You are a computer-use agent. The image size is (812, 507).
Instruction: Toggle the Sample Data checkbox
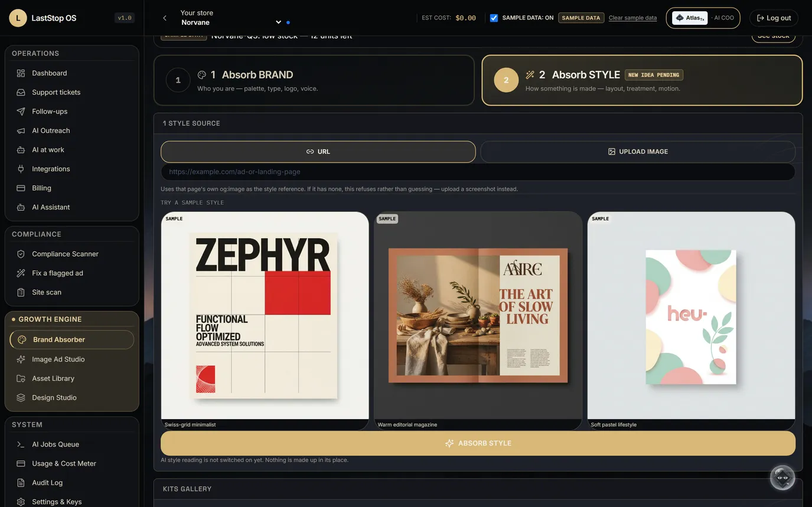pos(494,18)
